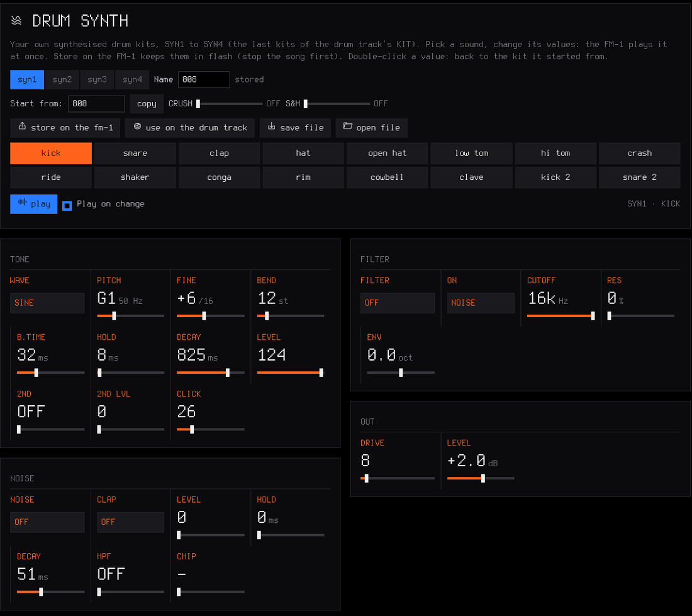Click the 'SYN1 · KICK' status label

(x=654, y=204)
